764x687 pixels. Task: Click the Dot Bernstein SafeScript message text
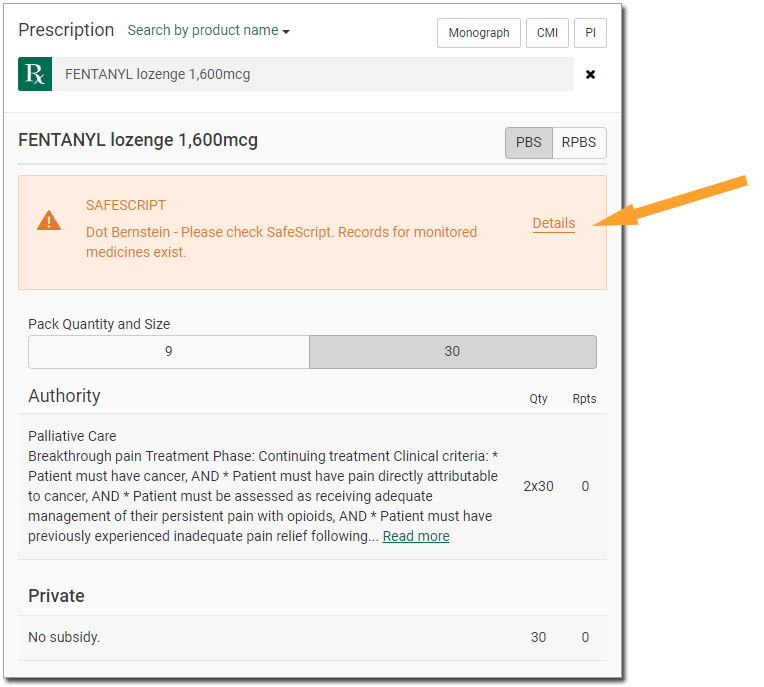pos(282,242)
